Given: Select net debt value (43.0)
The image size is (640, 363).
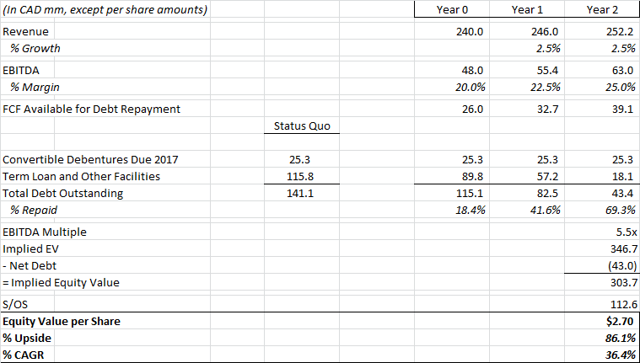Looking at the screenshot, I should pos(622,266).
